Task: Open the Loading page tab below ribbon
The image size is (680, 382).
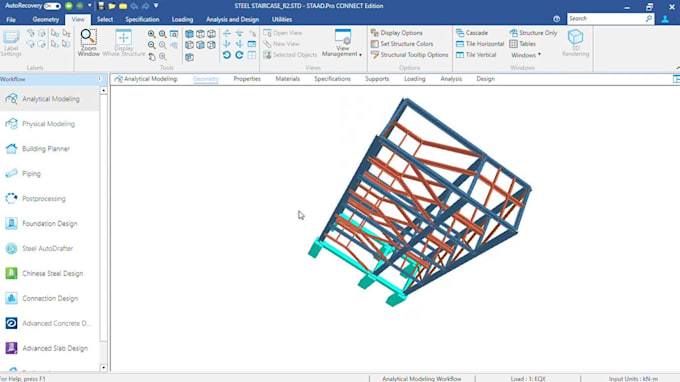Action: (415, 79)
